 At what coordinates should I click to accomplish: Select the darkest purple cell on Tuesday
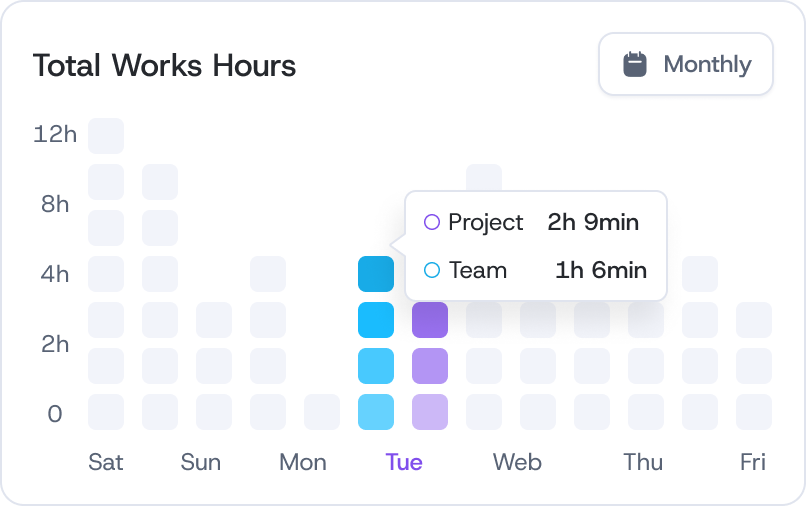pos(430,320)
